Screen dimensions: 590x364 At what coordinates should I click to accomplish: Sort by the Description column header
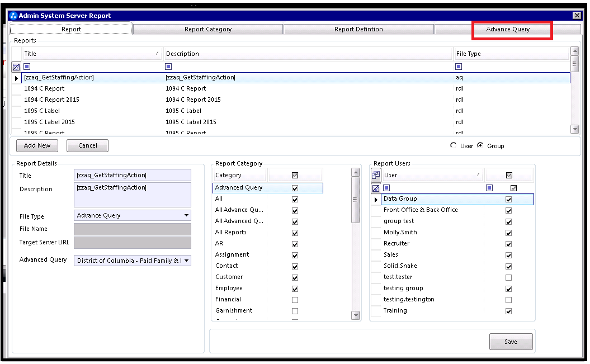tap(308, 54)
